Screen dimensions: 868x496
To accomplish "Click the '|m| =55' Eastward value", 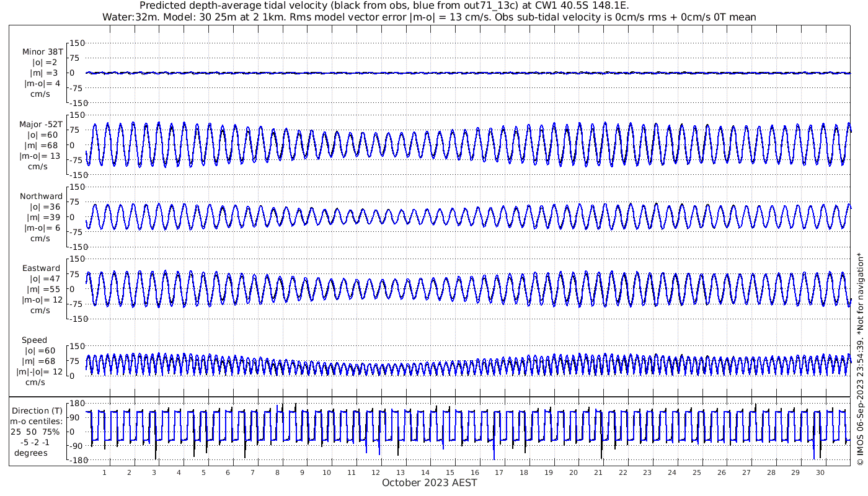I will click(45, 290).
